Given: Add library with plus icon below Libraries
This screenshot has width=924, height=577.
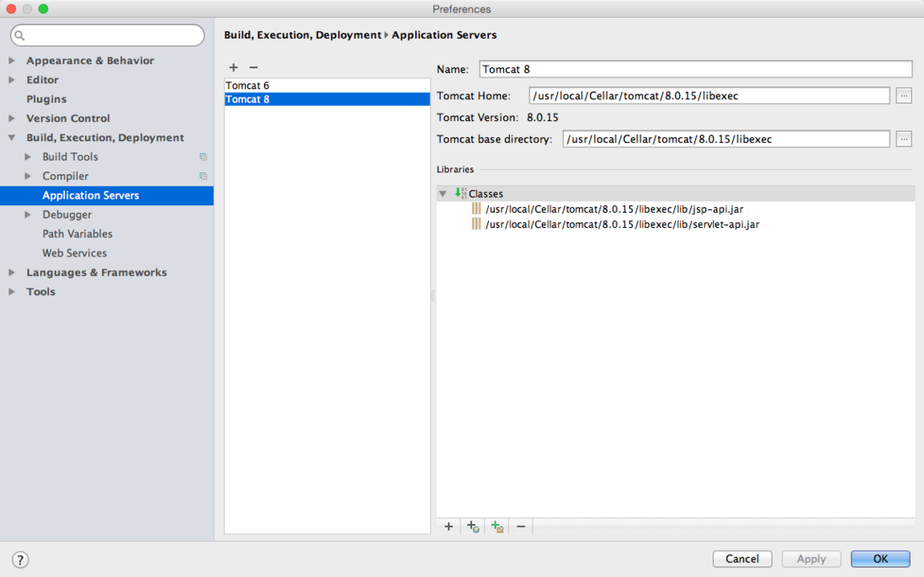Looking at the screenshot, I should (x=449, y=527).
